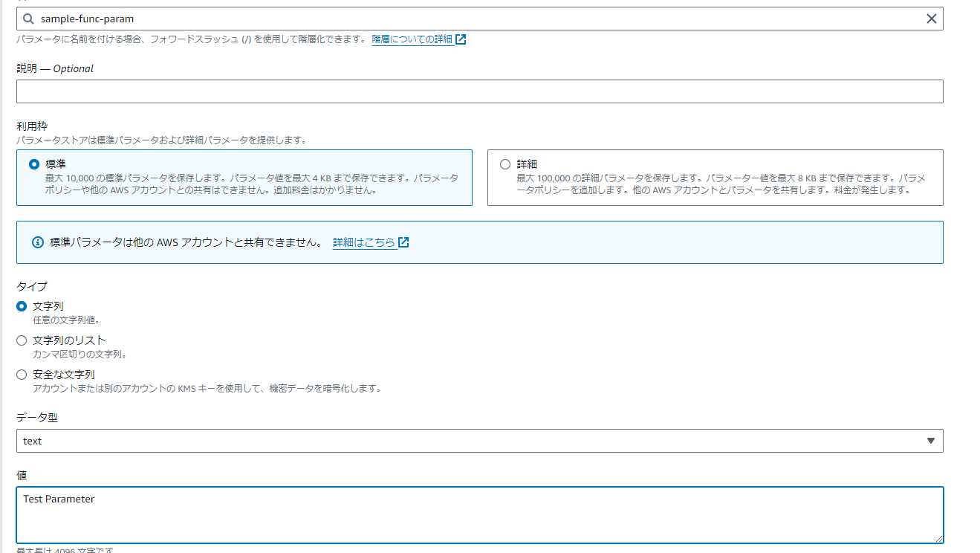980x553 pixels.
Task: Open the データ型 text dropdown
Action: (x=479, y=441)
